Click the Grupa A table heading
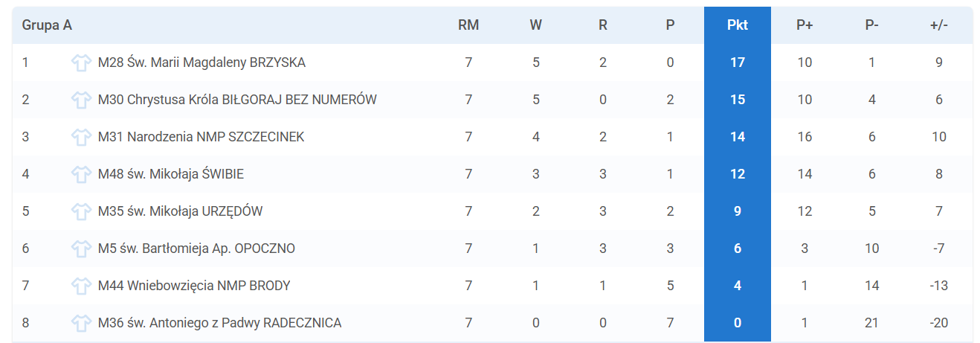Image resolution: width=980 pixels, height=343 pixels. (x=47, y=25)
